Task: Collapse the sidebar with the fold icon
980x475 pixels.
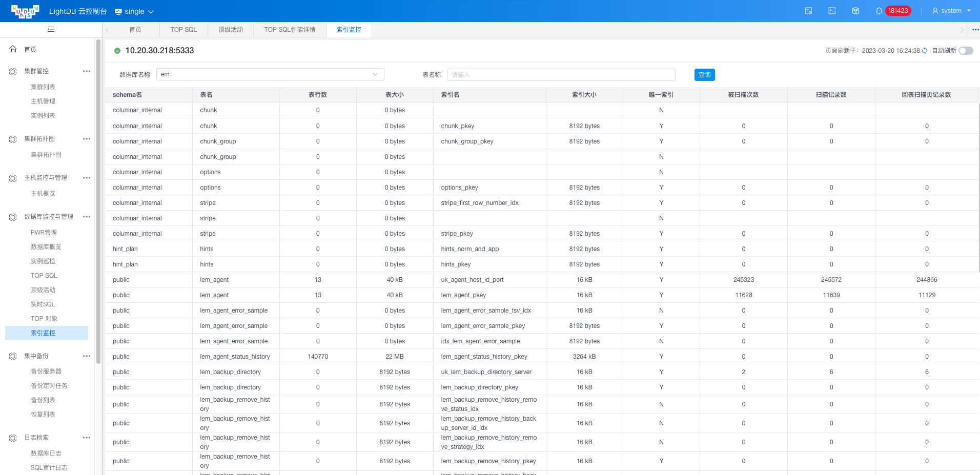Action: 51,29
